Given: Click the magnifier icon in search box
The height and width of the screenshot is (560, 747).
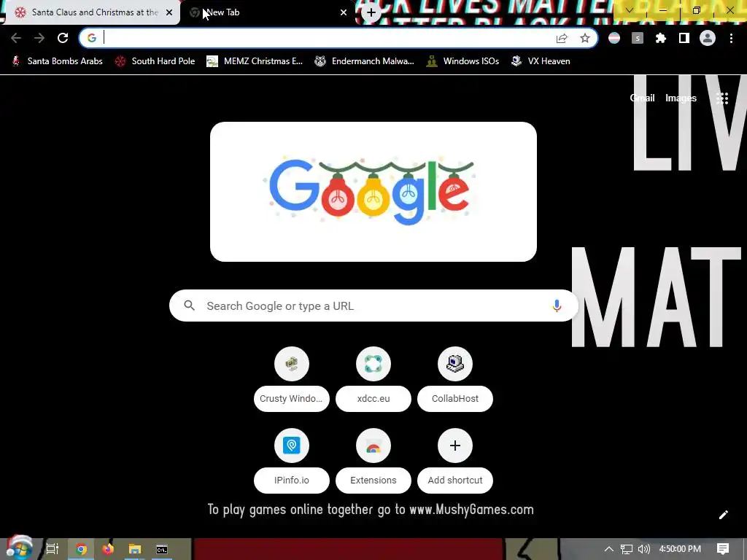Looking at the screenshot, I should point(189,306).
